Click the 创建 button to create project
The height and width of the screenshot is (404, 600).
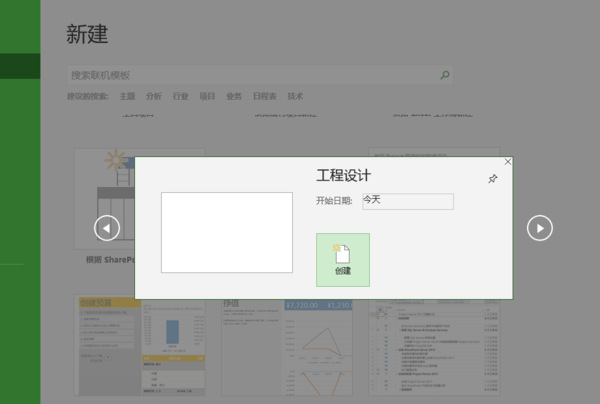(342, 259)
